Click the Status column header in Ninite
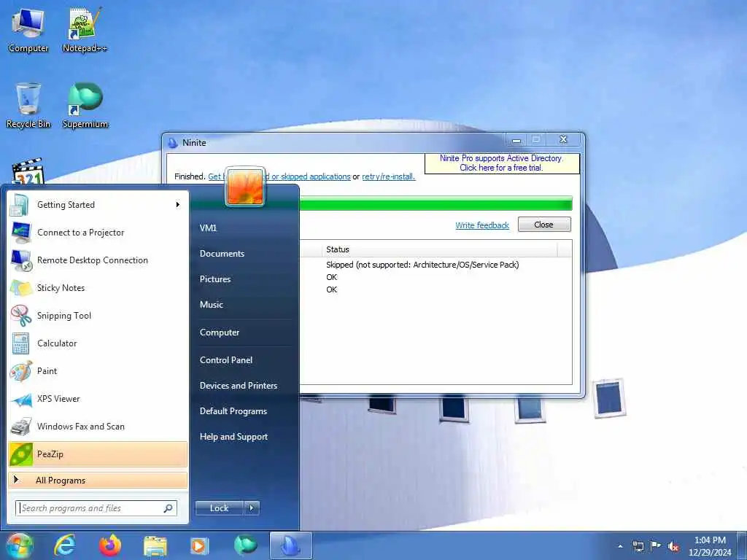The image size is (747, 560). tap(438, 249)
